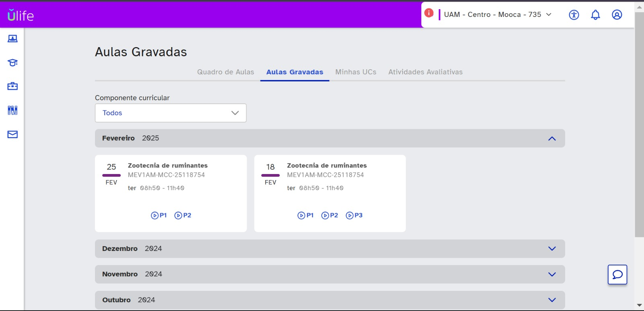Switch to the Quadro de Aulas tab
The height and width of the screenshot is (311, 644).
tap(226, 72)
